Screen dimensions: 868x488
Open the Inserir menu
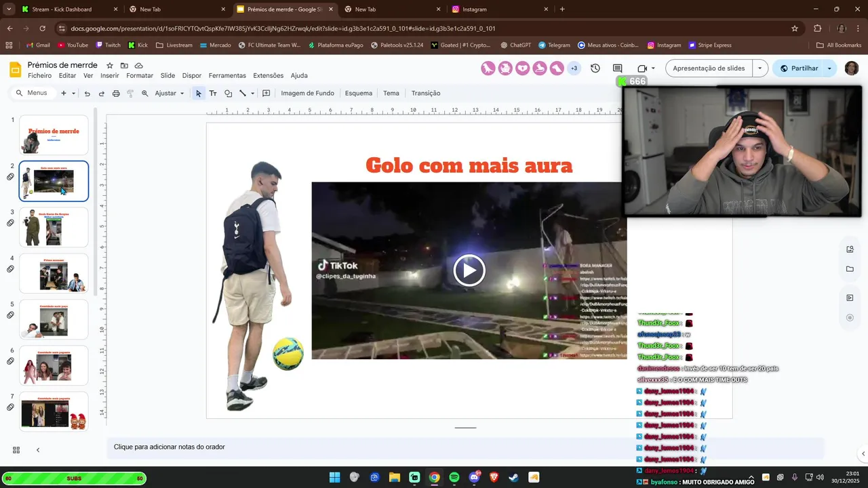click(110, 76)
